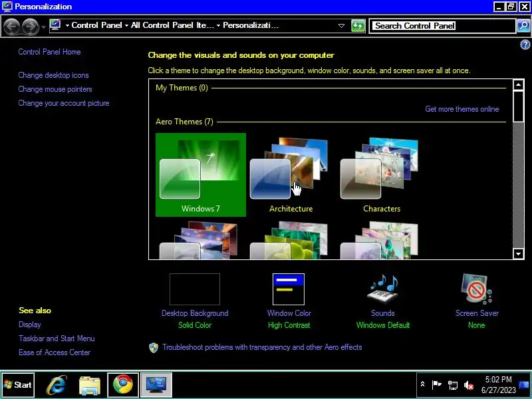Open Help with the question mark icon

pyautogui.click(x=525, y=45)
